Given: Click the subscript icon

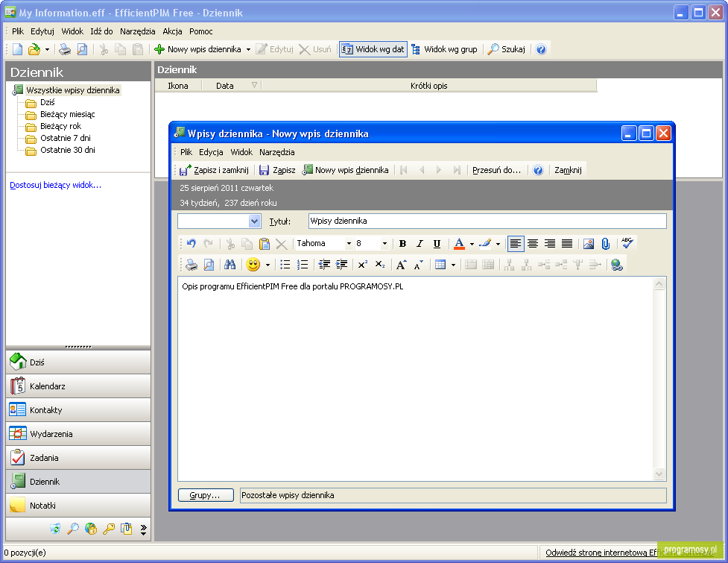Looking at the screenshot, I should pyautogui.click(x=380, y=265).
